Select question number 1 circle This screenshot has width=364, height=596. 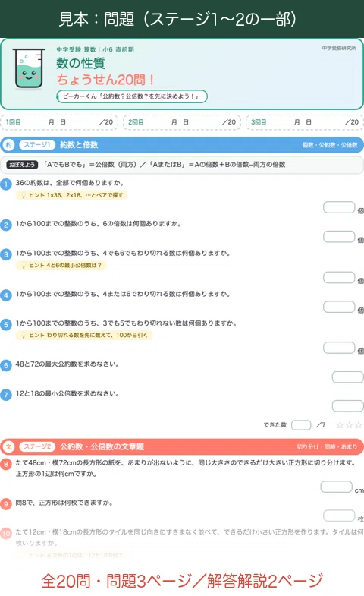pos(6,184)
